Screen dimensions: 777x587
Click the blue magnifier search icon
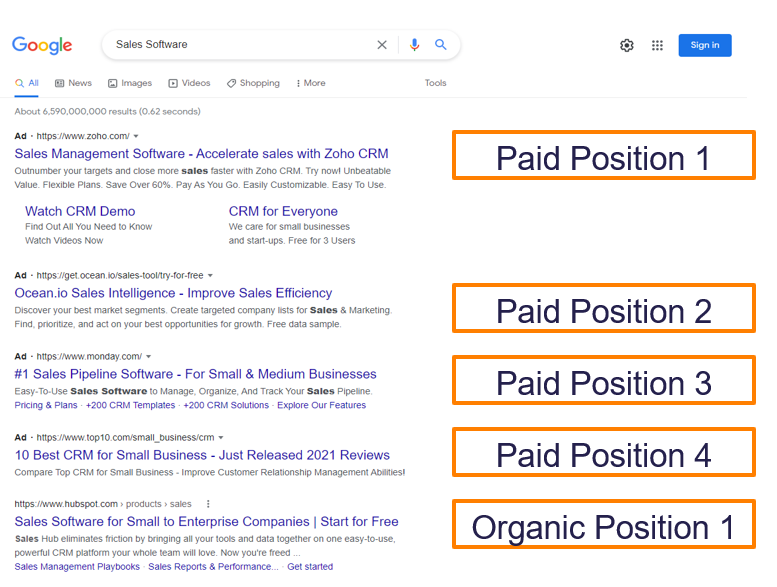[x=441, y=45]
